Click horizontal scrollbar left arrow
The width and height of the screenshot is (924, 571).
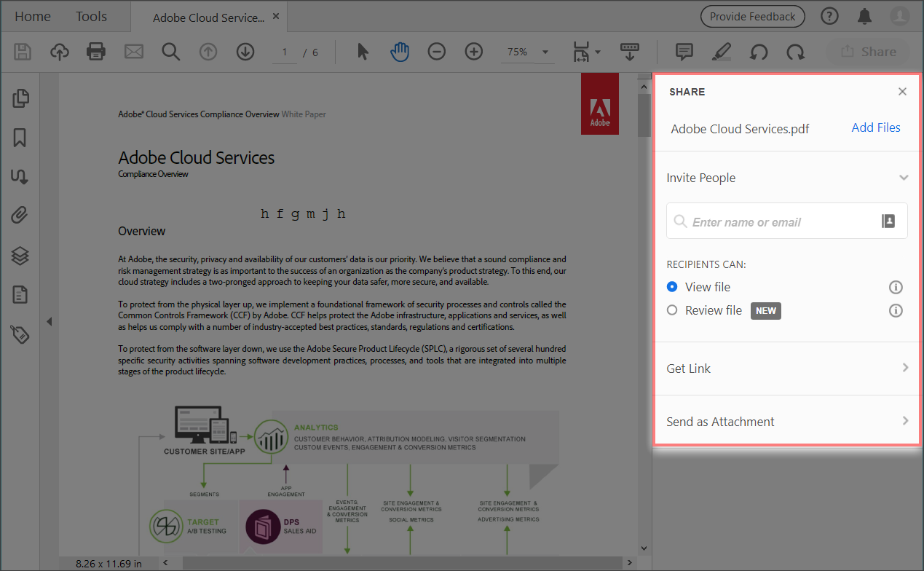tap(165, 562)
